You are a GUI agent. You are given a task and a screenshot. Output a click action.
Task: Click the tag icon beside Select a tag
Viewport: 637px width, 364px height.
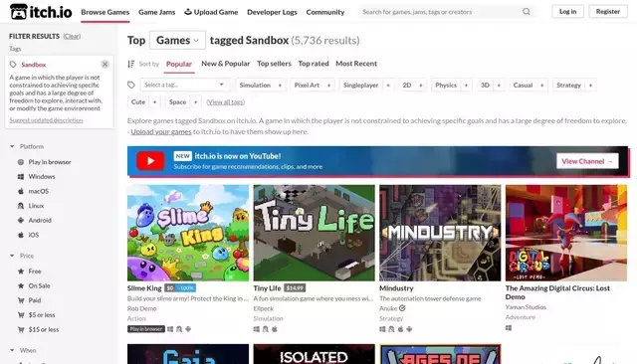(x=131, y=85)
